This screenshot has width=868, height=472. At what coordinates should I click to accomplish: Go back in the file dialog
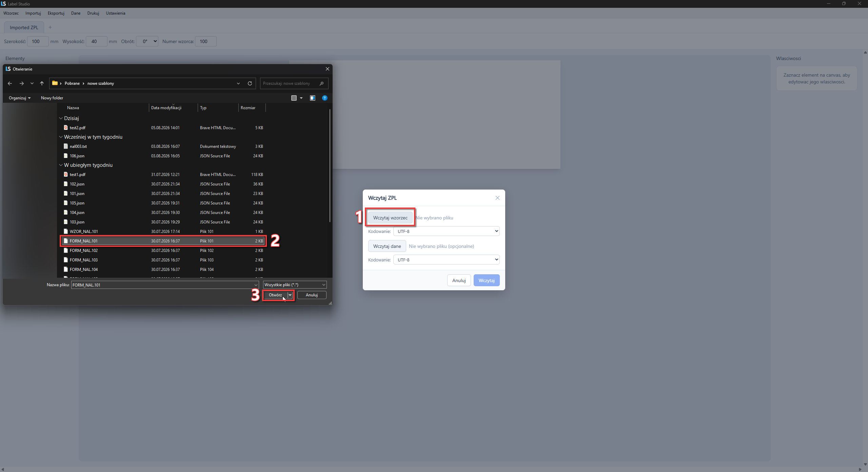(x=10, y=83)
